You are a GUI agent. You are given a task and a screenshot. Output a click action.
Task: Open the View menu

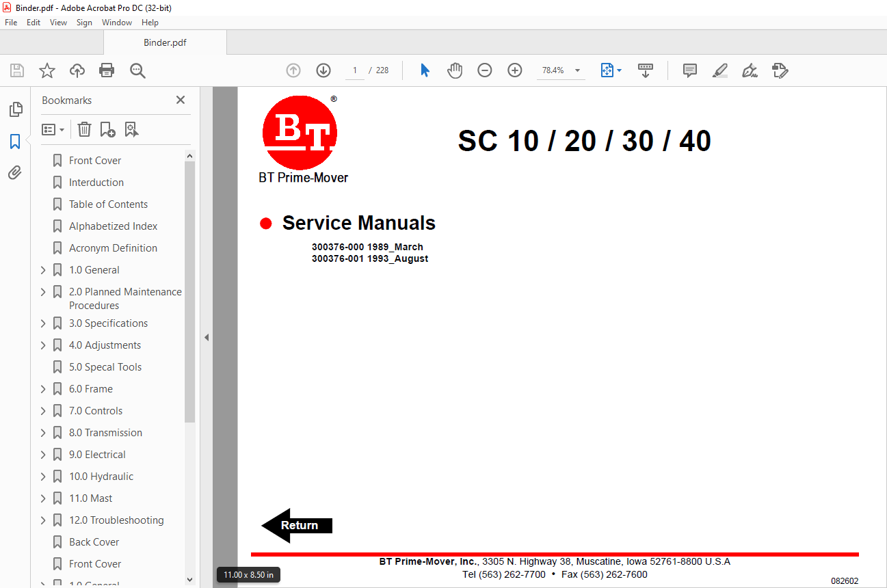(59, 23)
